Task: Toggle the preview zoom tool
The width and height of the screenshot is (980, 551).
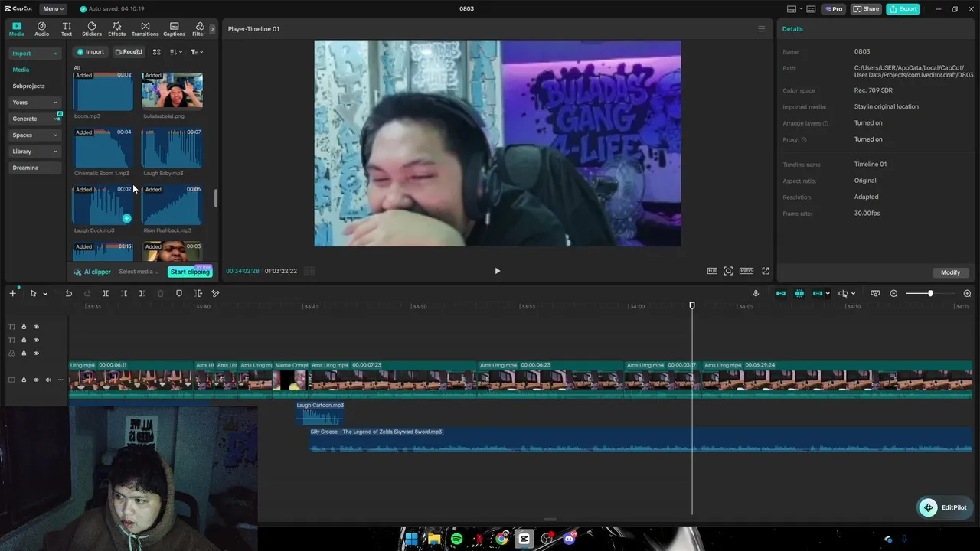Action: pyautogui.click(x=728, y=271)
